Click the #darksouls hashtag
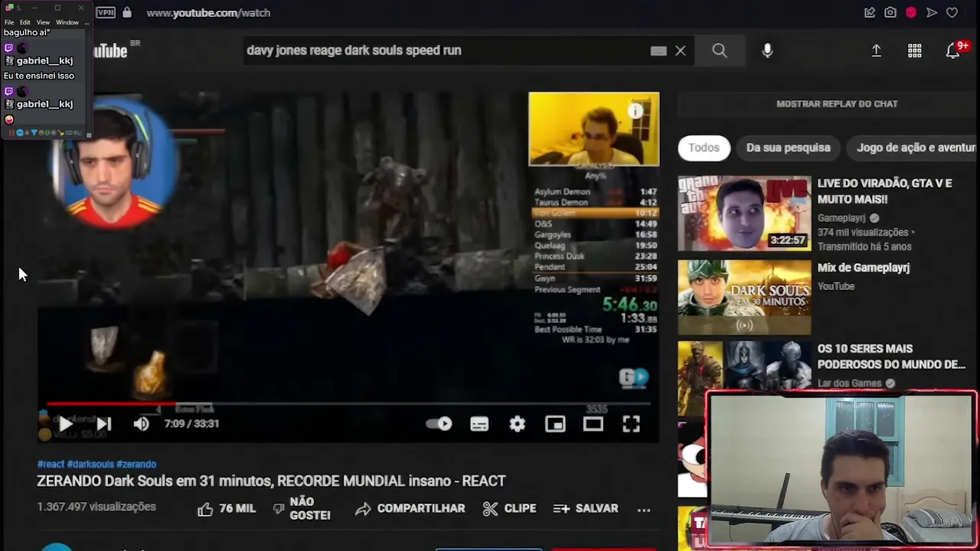Image resolution: width=980 pixels, height=551 pixels. point(90,465)
